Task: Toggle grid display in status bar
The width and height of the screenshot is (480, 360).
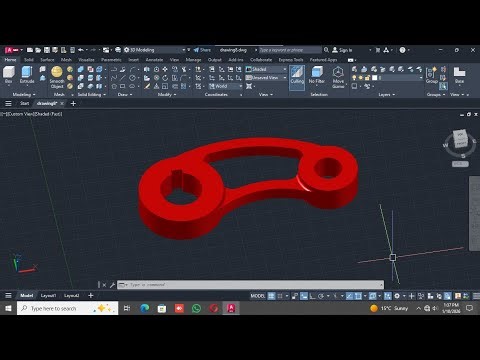Action: click(x=272, y=296)
